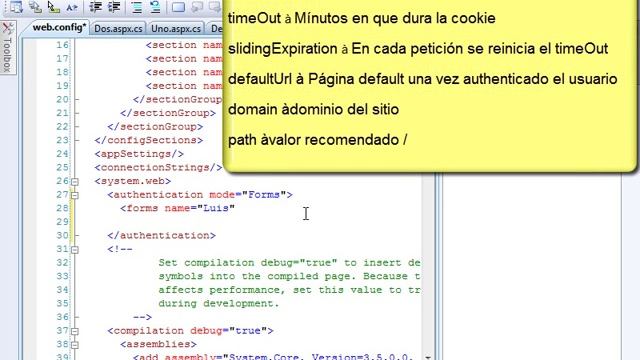Click the </sectionGroup> tag on line 22
This screenshot has width=640, height=360.
[x=155, y=127]
